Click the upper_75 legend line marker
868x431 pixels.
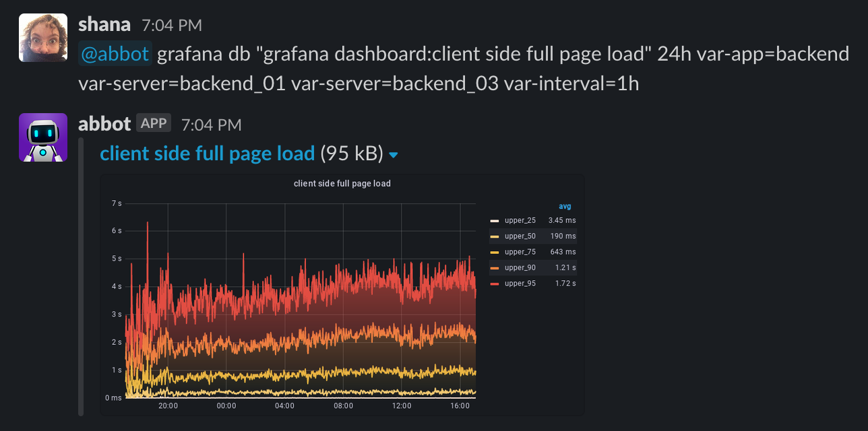tap(496, 252)
